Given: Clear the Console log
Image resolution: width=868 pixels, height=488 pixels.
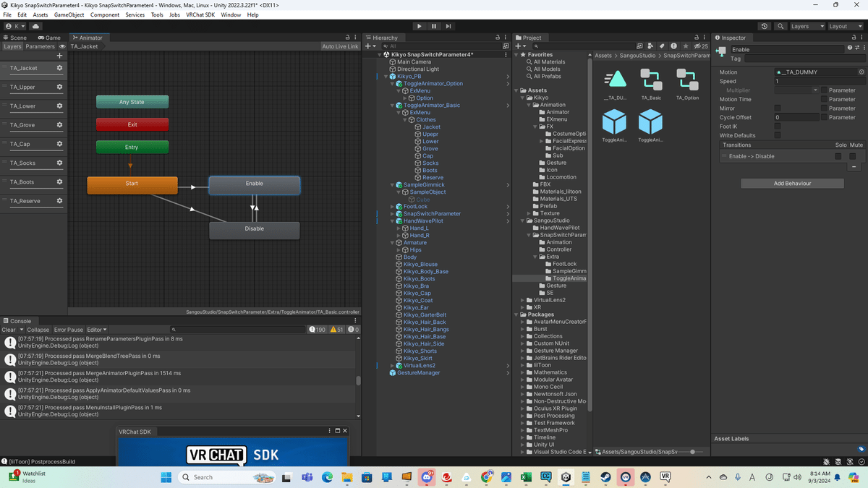Looking at the screenshot, I should coord(10,329).
